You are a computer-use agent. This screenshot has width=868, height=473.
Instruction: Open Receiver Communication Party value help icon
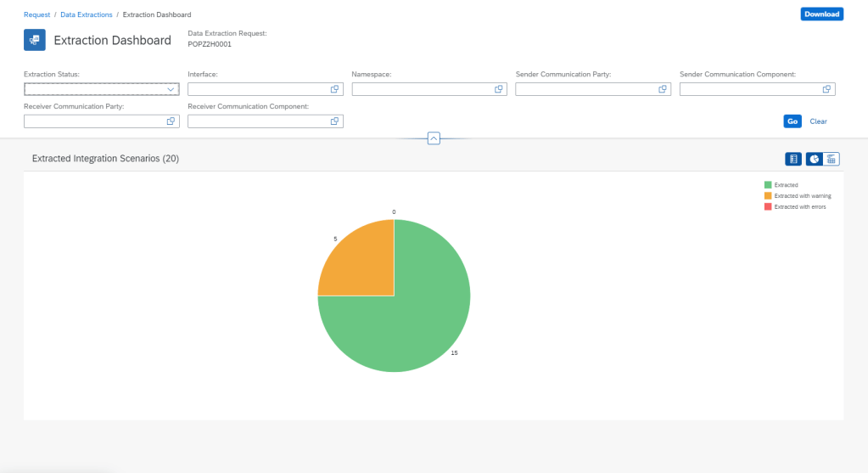click(x=171, y=121)
